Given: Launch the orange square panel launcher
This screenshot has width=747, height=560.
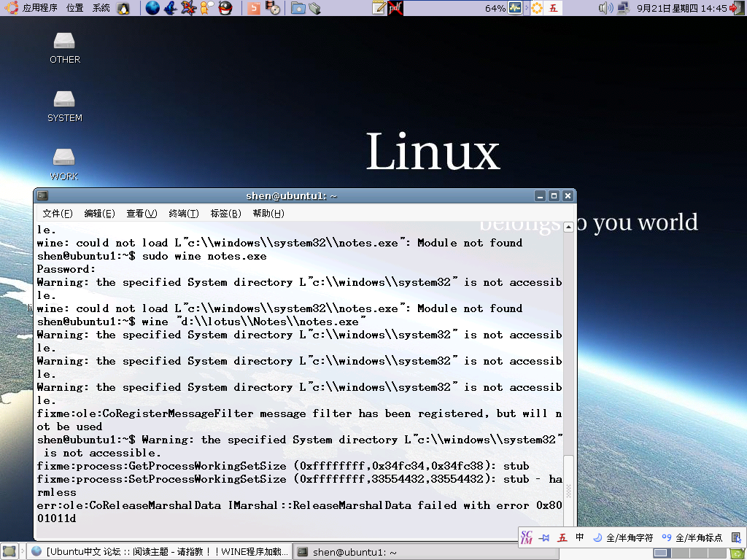Looking at the screenshot, I should point(254,7).
